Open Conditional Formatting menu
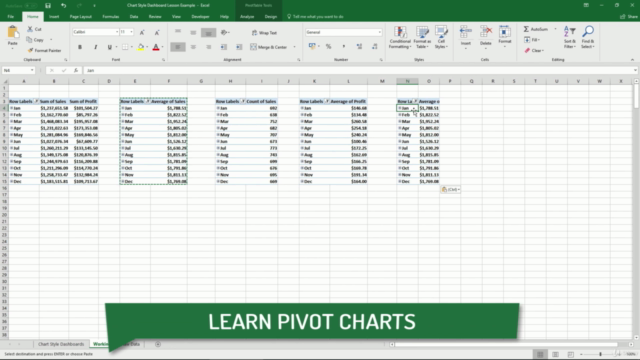 400,37
